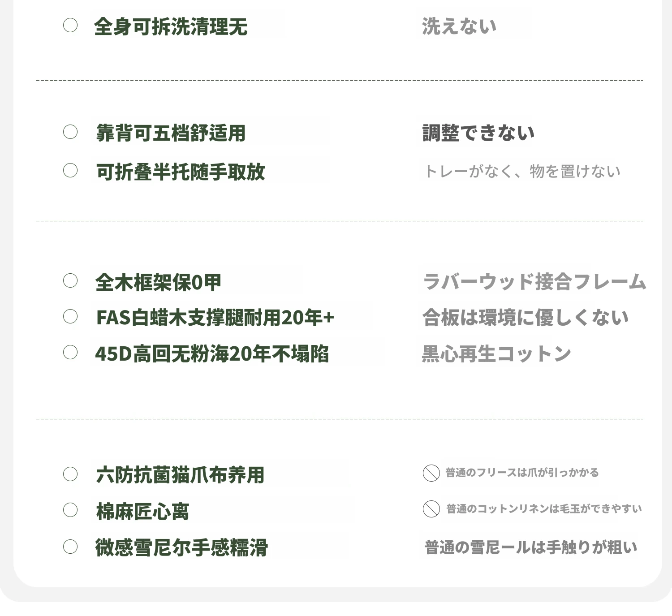Click the prohibited icon beside 普通のコットンリネン text
The width and height of the screenshot is (672, 616).
[431, 509]
